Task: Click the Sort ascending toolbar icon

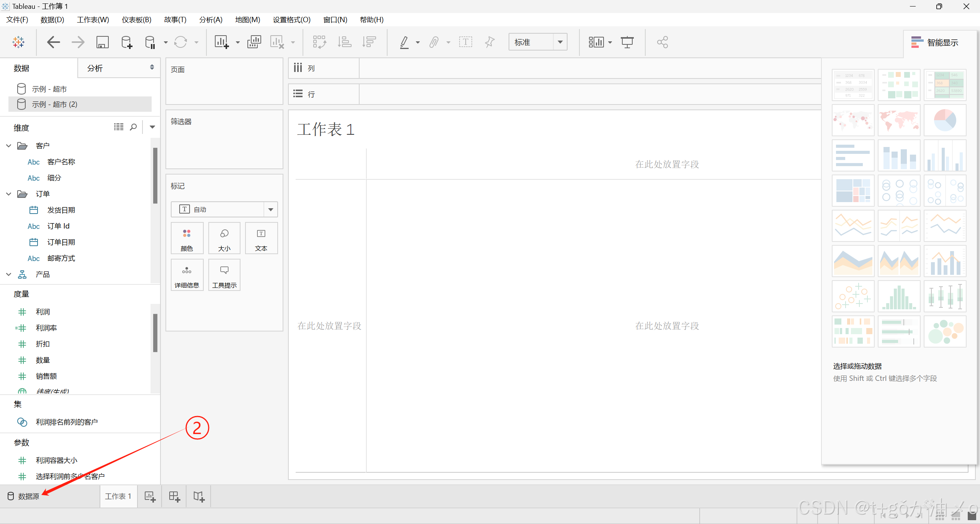Action: pyautogui.click(x=344, y=42)
